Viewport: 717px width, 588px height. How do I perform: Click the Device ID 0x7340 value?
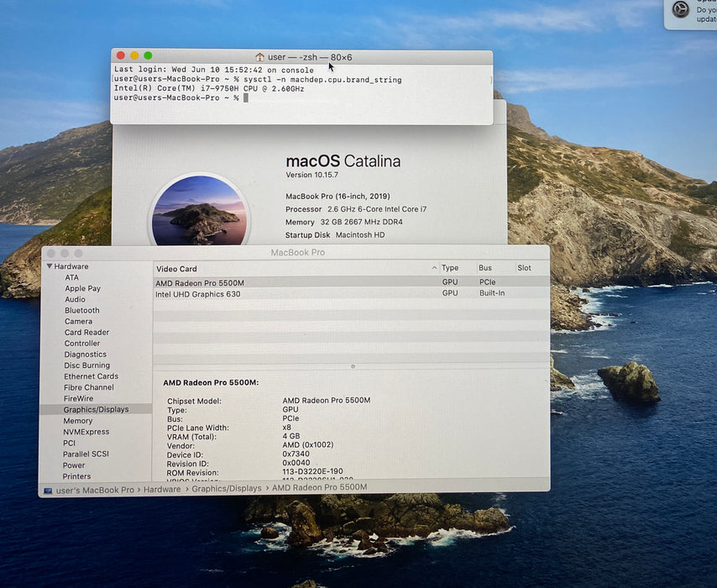[x=296, y=454]
